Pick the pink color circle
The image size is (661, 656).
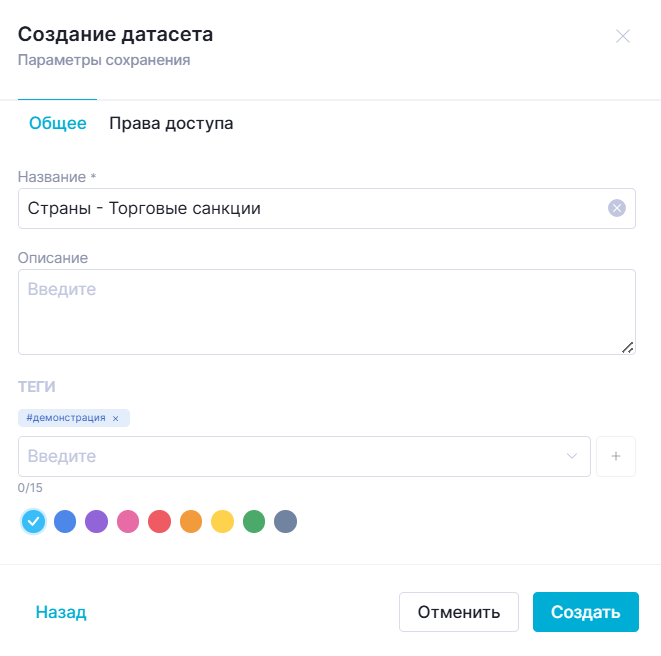128,521
